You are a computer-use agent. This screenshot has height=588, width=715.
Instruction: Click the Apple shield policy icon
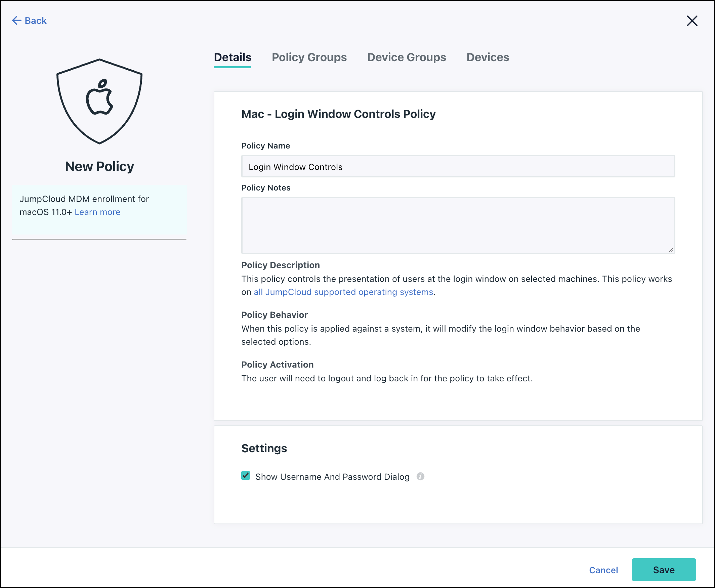coord(99,101)
